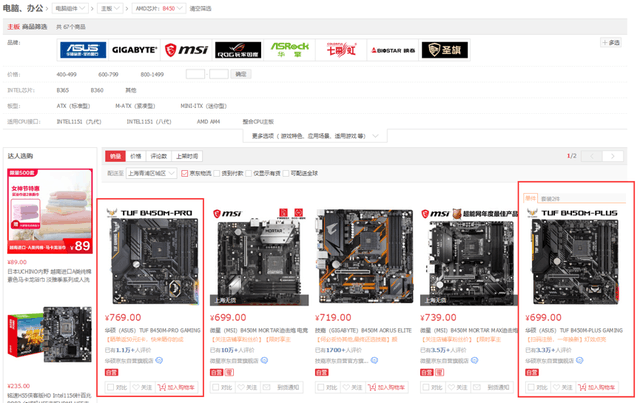This screenshot has height=403, width=640.
Task: Check the 可配送全球 filter checkbox
Action: (286, 174)
